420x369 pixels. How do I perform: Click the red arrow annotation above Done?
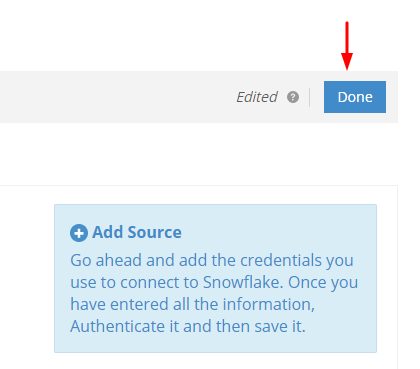pyautogui.click(x=347, y=46)
